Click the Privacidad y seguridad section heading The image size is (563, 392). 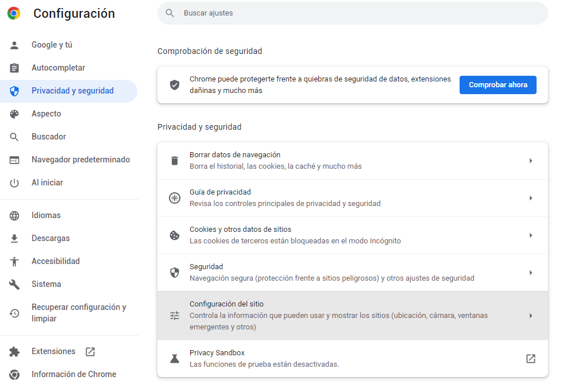pyautogui.click(x=199, y=127)
